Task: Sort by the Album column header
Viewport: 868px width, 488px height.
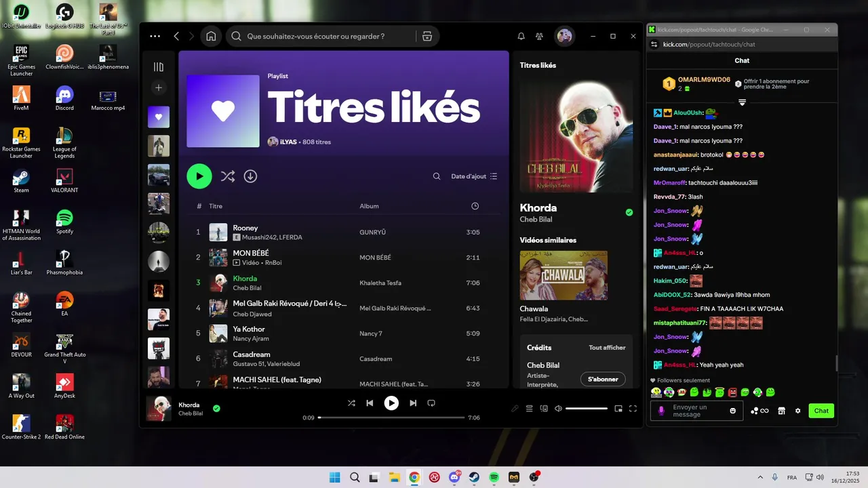Action: click(x=369, y=206)
